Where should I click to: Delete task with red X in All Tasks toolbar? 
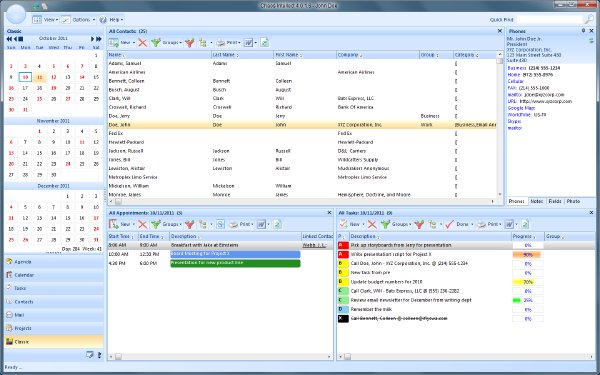372,224
